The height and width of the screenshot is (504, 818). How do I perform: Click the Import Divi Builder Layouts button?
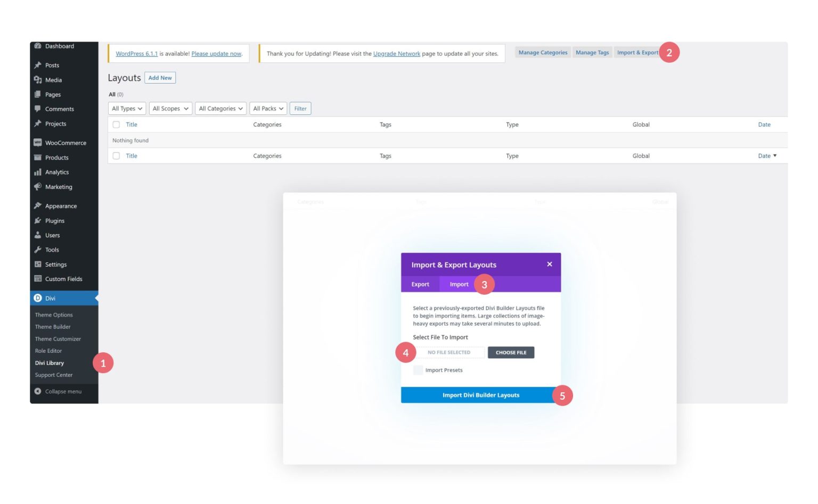click(480, 395)
